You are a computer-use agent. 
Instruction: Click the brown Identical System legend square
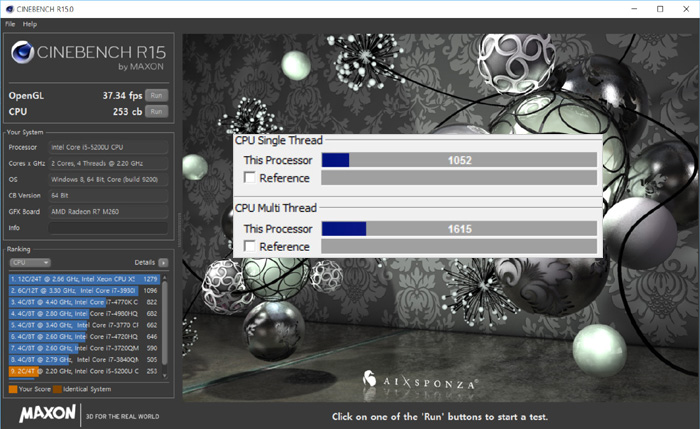tap(58, 388)
